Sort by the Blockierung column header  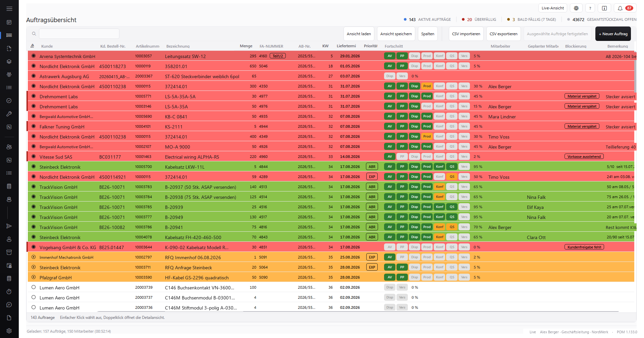point(576,46)
